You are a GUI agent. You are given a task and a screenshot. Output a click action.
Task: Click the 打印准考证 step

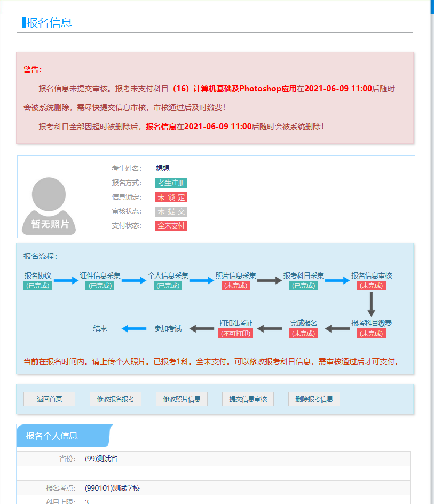[x=235, y=323]
